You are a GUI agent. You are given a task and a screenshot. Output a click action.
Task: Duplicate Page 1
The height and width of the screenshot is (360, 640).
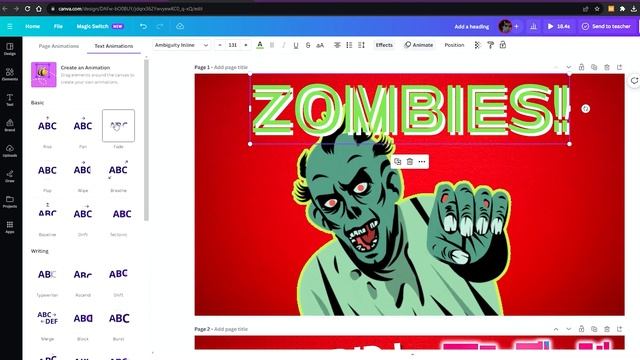click(594, 67)
